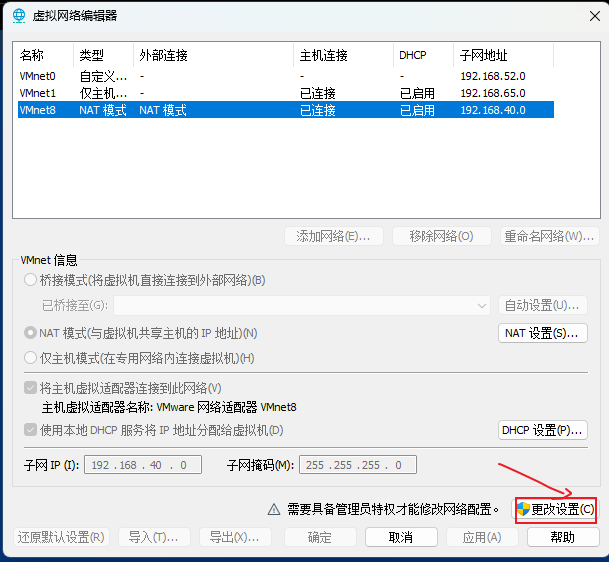
Task: Click 重命名网络(W) button
Action: (x=550, y=236)
